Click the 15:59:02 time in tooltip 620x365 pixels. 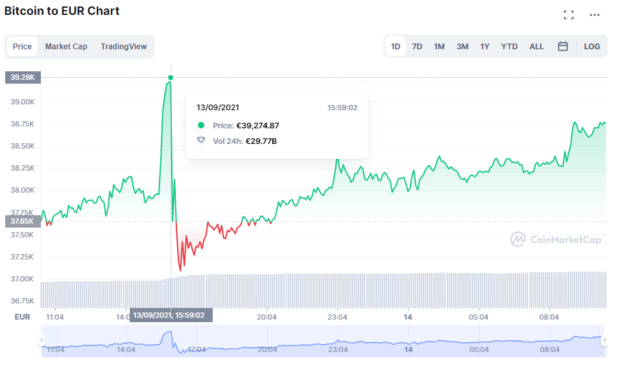(342, 108)
